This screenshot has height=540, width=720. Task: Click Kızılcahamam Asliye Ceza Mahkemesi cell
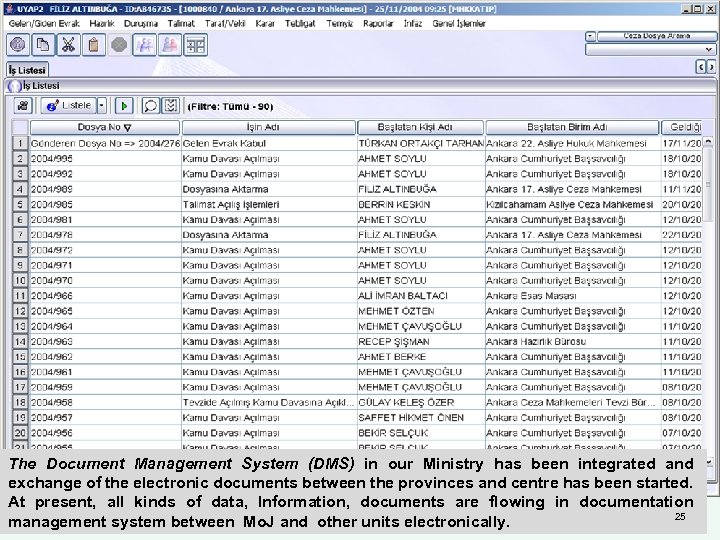573,204
